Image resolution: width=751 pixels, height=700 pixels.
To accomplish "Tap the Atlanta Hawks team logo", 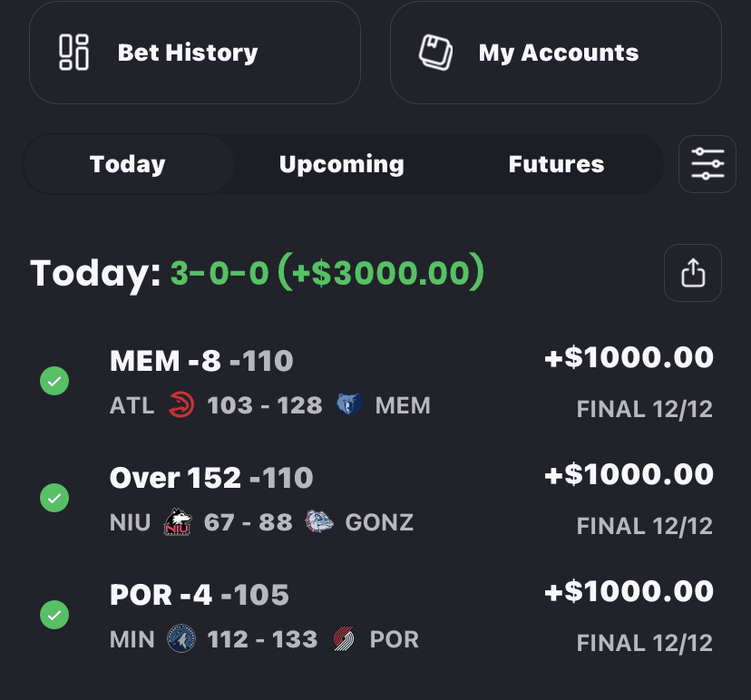I will click(x=180, y=405).
